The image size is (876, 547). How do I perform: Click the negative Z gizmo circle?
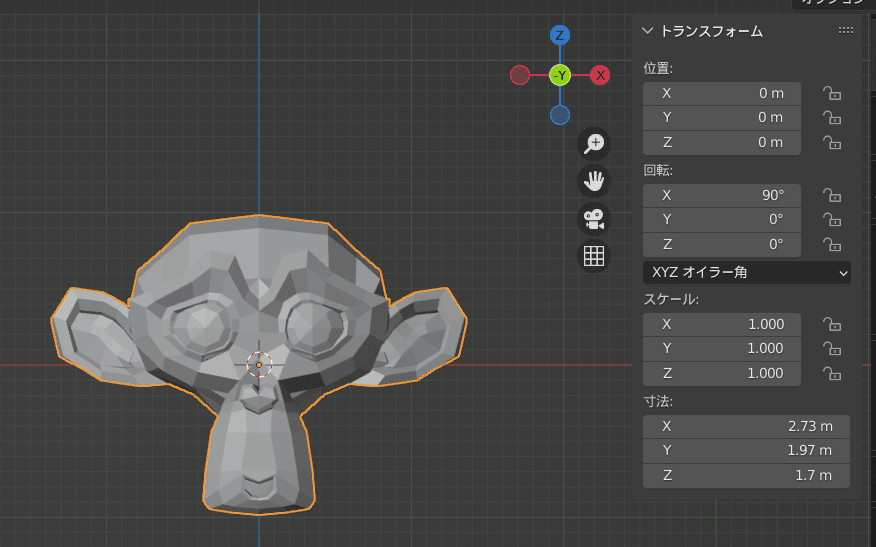tap(560, 116)
